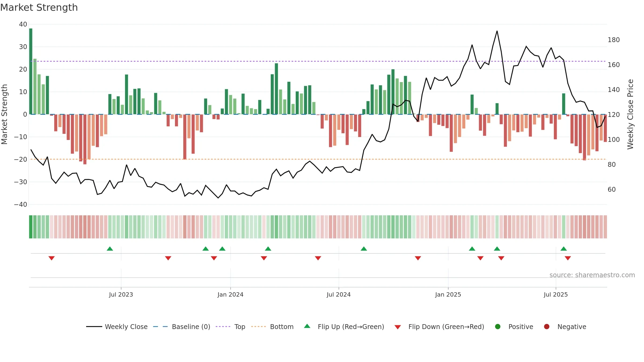
Task: Click the weekly close price peak near 187
Action: 497,31
